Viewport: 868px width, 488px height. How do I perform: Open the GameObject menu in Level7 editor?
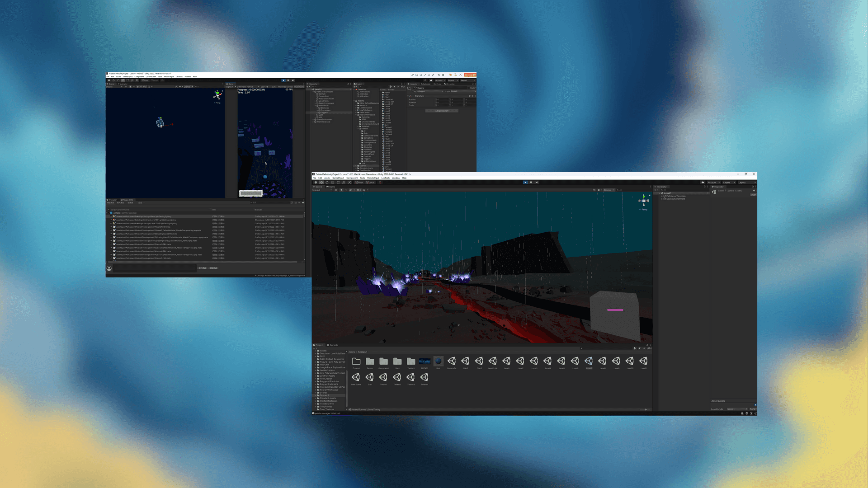[338, 178]
